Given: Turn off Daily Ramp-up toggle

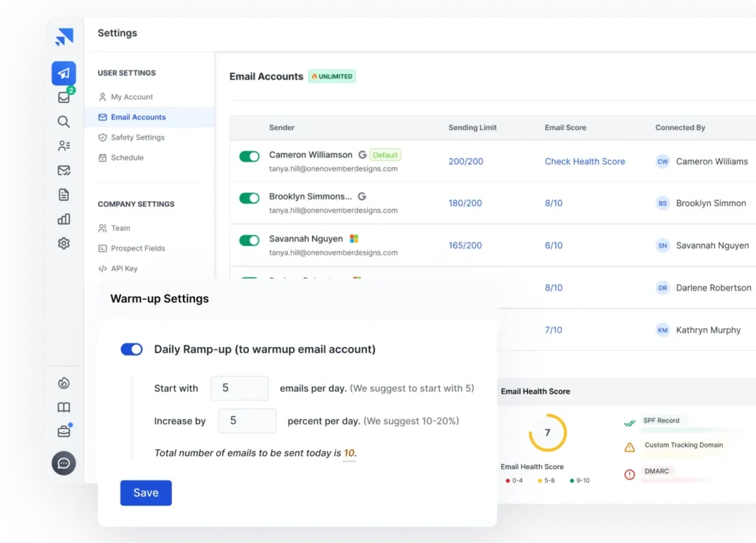Looking at the screenshot, I should point(131,349).
